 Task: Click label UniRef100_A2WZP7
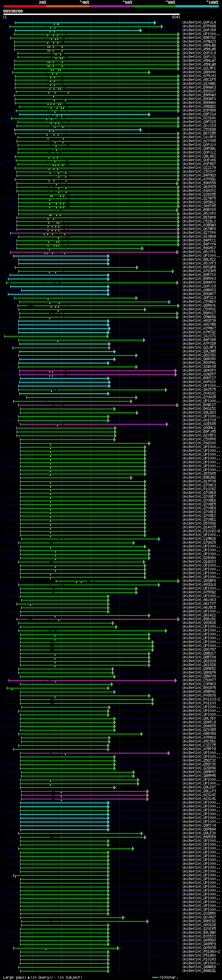pyautogui.click(x=199, y=374)
